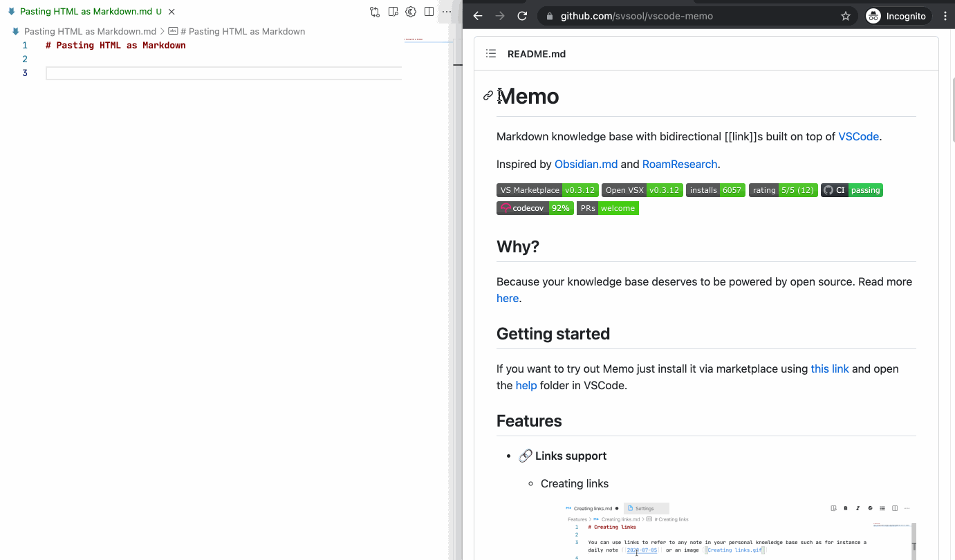The image size is (955, 560).
Task: Click the file breadcrumb Pasting HTML as Markdown.md
Action: (x=90, y=31)
